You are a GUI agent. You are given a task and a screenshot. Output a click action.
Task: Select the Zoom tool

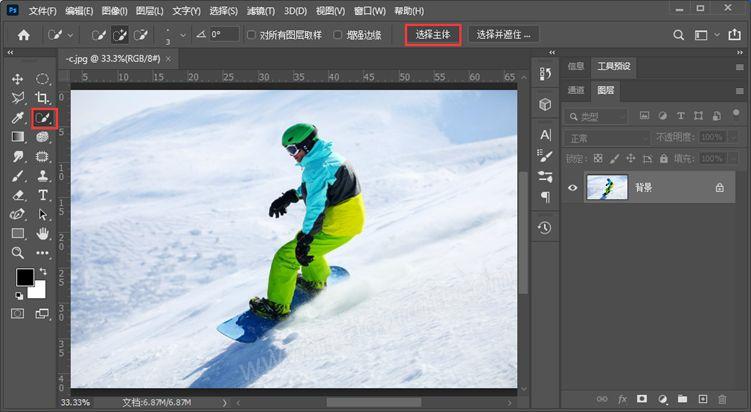click(18, 252)
